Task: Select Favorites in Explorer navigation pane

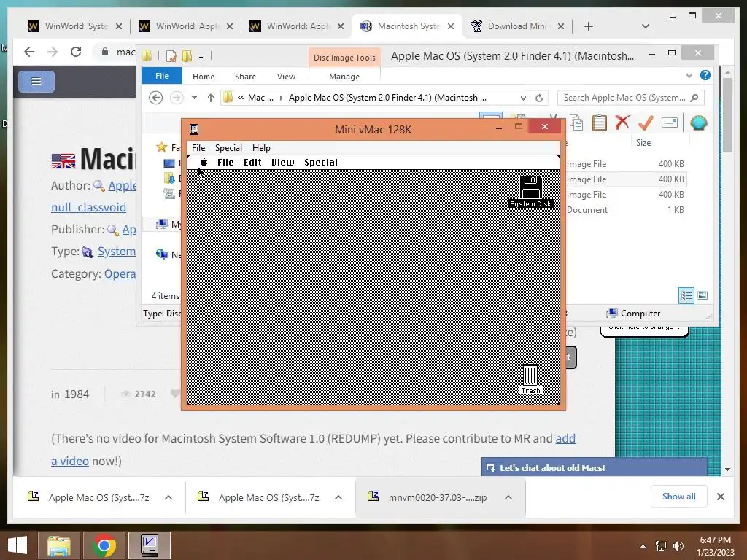Action: [x=169, y=147]
